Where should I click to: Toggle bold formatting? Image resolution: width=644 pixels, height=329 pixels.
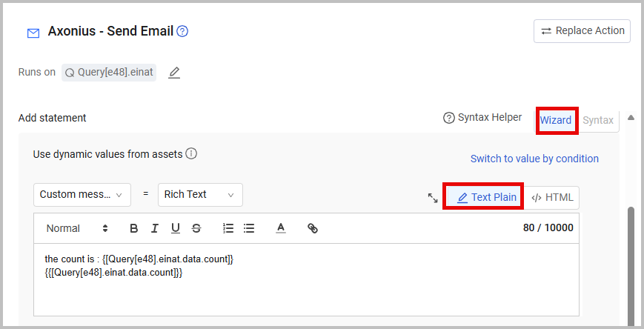click(x=133, y=228)
